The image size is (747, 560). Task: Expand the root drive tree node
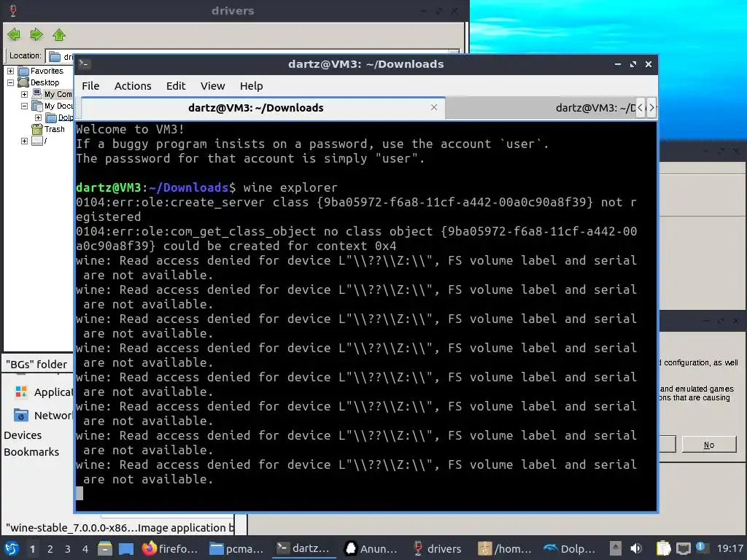coord(24,141)
